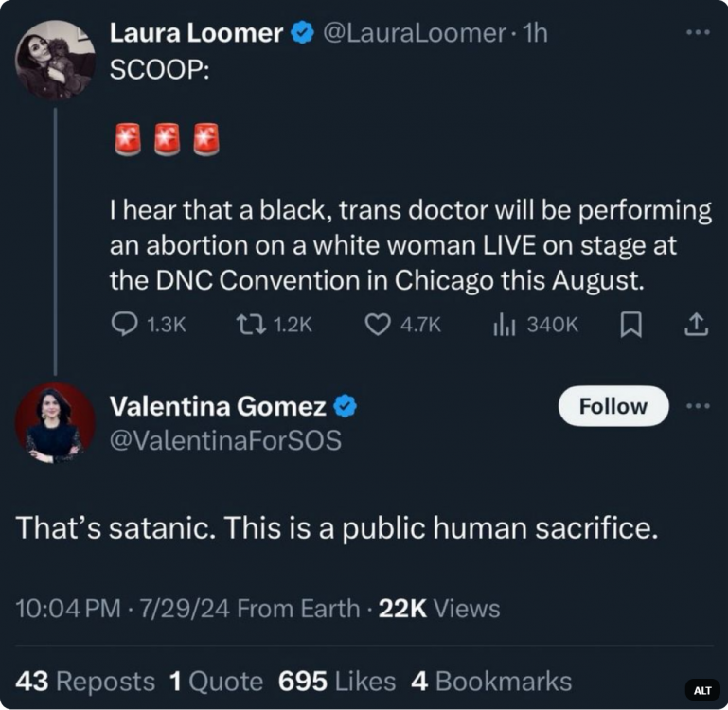View the 695 Likes list
This screenshot has height=710, width=728.
[x=337, y=681]
